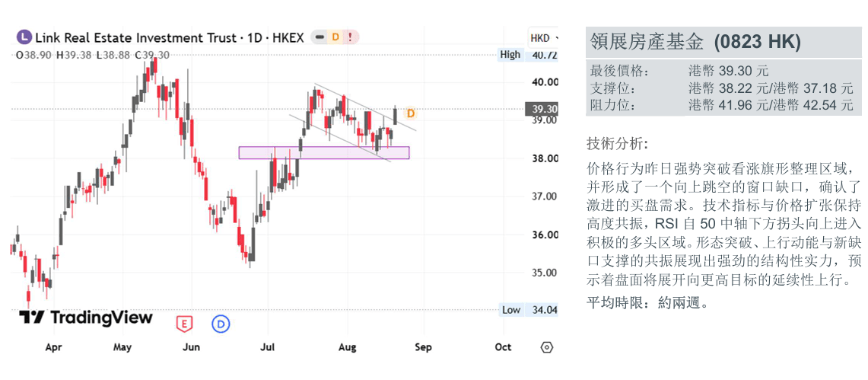Image resolution: width=868 pixels, height=380 pixels.
Task: Click the grey dash market status icon
Action: click(x=320, y=37)
